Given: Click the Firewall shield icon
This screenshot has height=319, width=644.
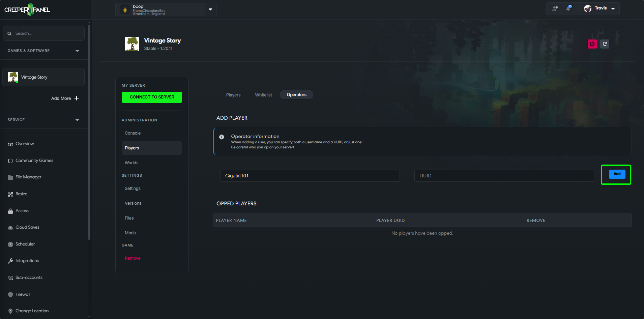Looking at the screenshot, I should [10, 294].
